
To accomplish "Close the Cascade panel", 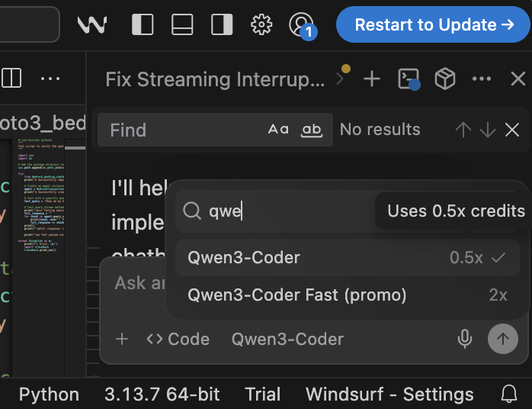I will click(x=518, y=79).
